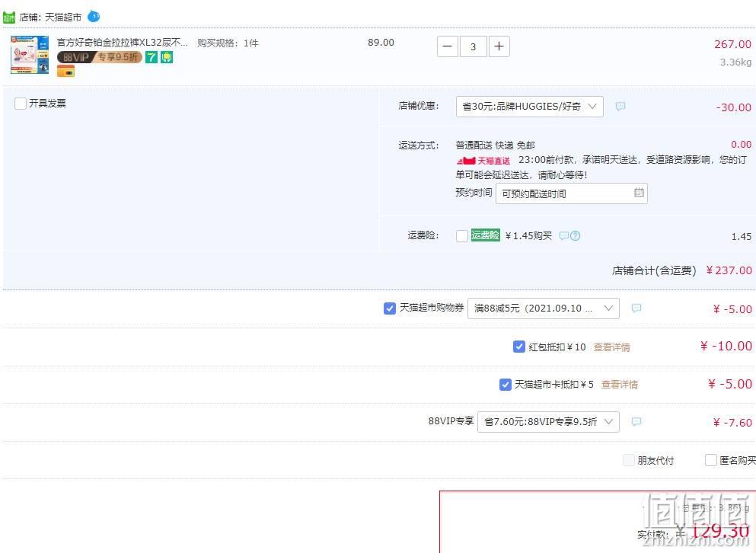Screen dimensions: 756x553
Task: Open the 省7.60元 88VIP专享9.5折 dropdown
Action: (x=548, y=422)
